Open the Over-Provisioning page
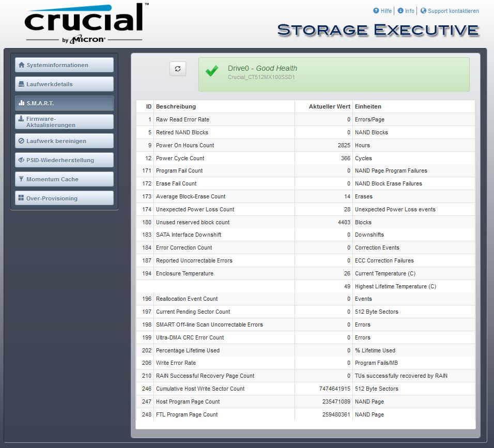This screenshot has width=494, height=448. pos(64,198)
